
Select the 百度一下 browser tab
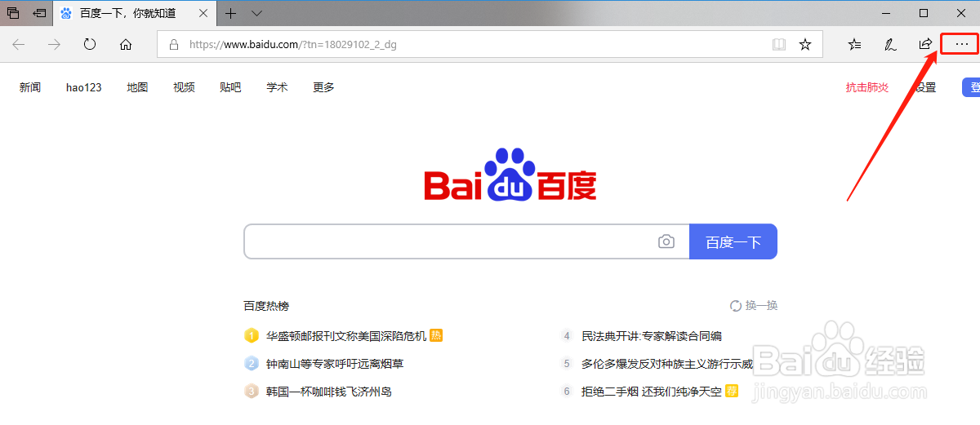(136, 13)
